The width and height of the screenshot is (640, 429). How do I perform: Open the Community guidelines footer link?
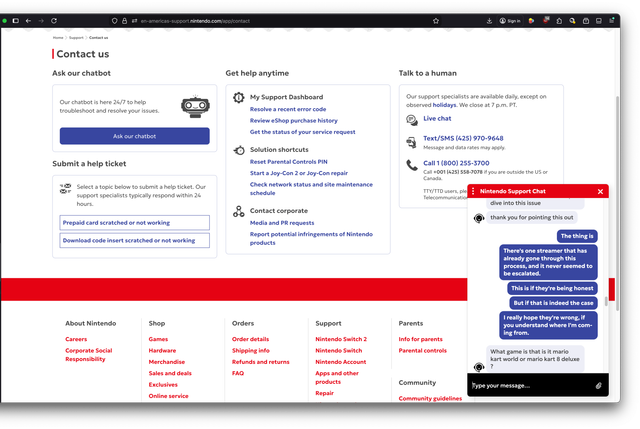431,399
